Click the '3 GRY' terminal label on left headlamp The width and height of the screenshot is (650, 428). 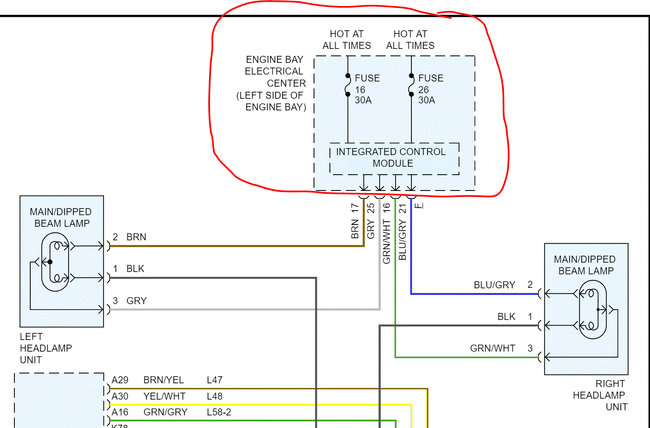[x=129, y=301]
